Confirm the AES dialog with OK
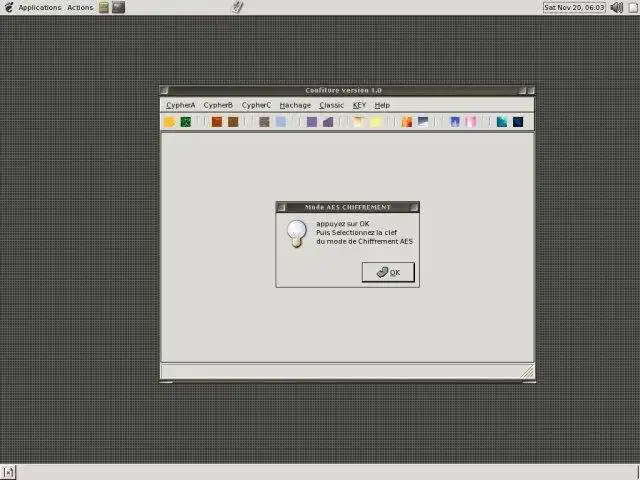This screenshot has height=480, width=640. 388,272
